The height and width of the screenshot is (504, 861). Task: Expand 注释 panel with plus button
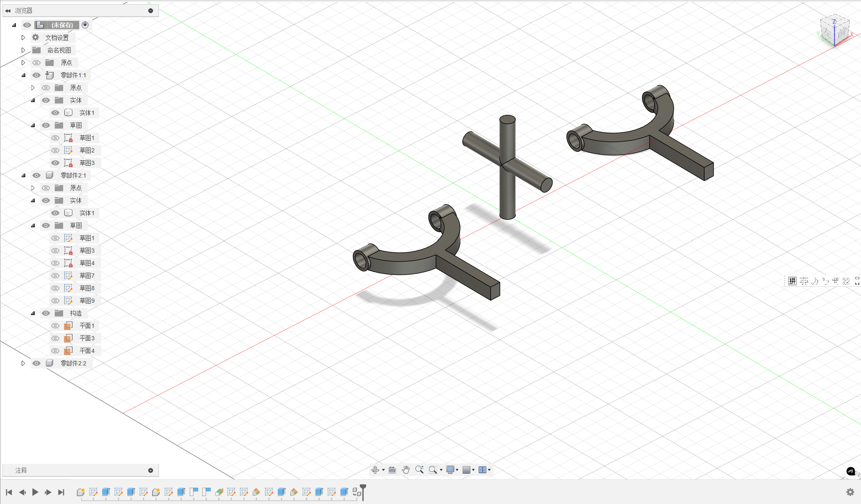(150, 471)
